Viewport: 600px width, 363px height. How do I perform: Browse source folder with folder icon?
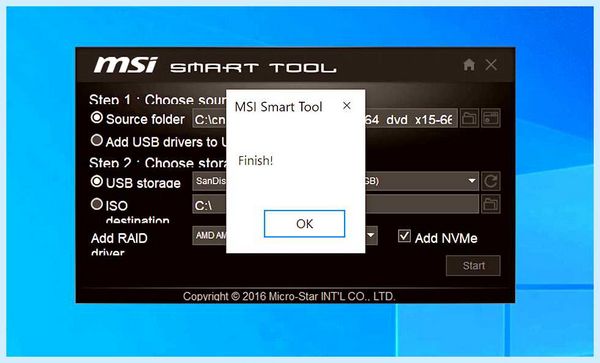tap(469, 118)
